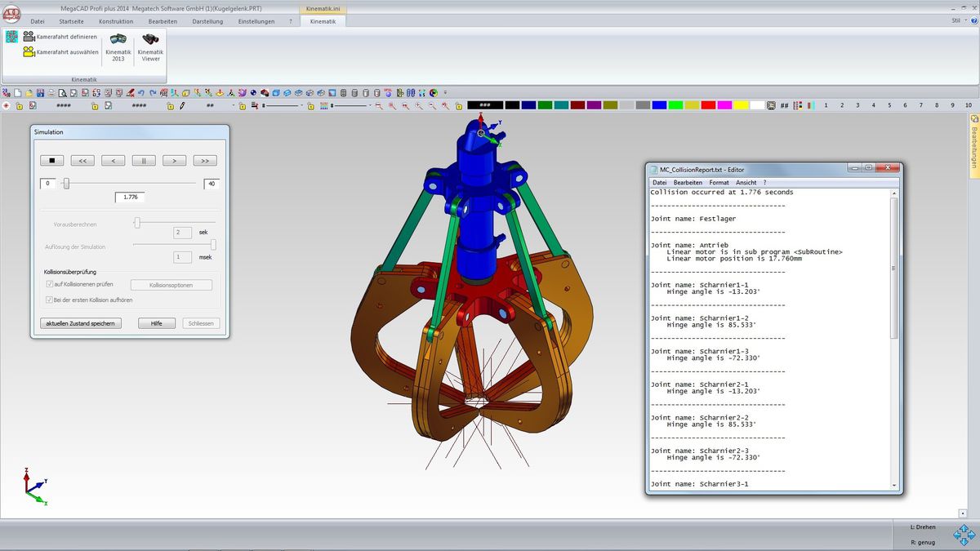Viewport: 980px width, 551px height.
Task: Click the undo arrow in toolbar
Action: (141, 92)
